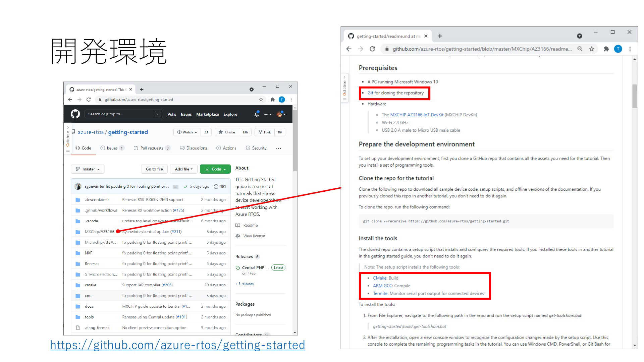Close the azure-rtos/getting-started tab
This screenshot has width=644, height=362.
click(x=130, y=89)
